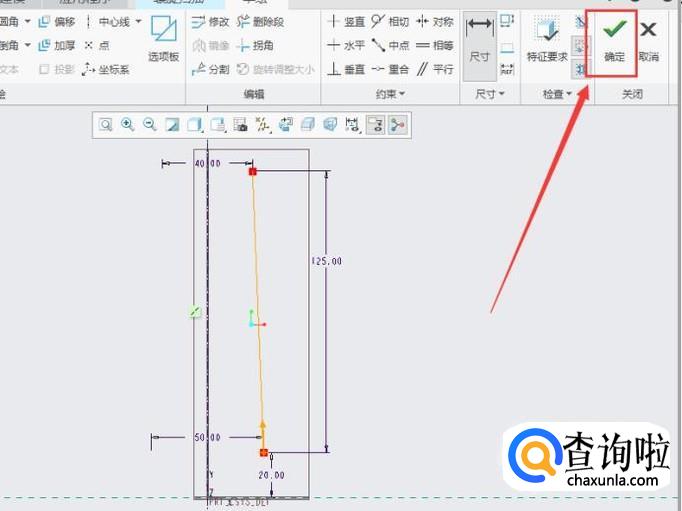Click the sketch view orientation icon
This screenshot has width=682, height=511.
coord(285,125)
